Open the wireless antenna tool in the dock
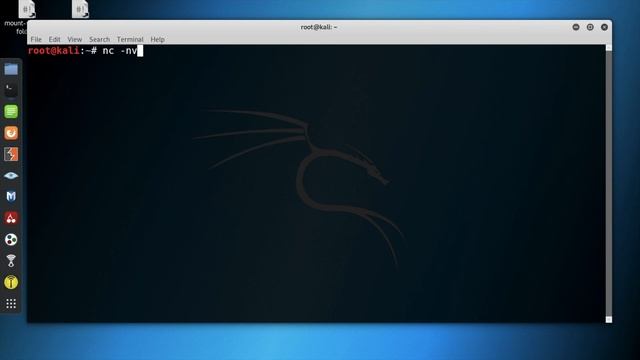The image size is (640, 360). [x=11, y=260]
